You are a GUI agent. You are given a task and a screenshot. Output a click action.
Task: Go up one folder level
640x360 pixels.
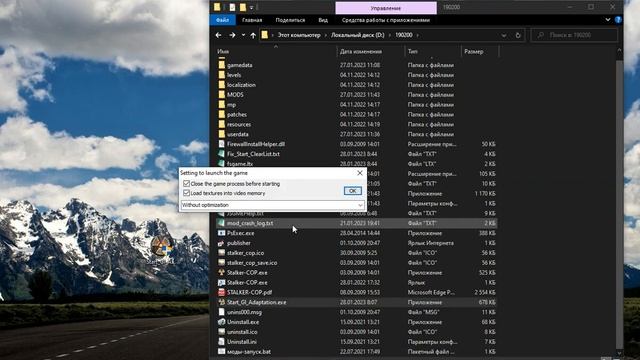pyautogui.click(x=253, y=35)
